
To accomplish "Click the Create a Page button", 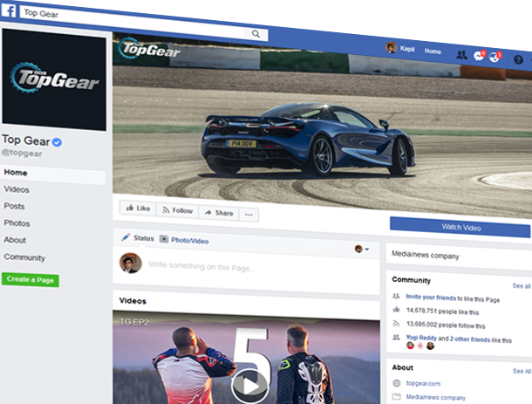I will coord(31,280).
